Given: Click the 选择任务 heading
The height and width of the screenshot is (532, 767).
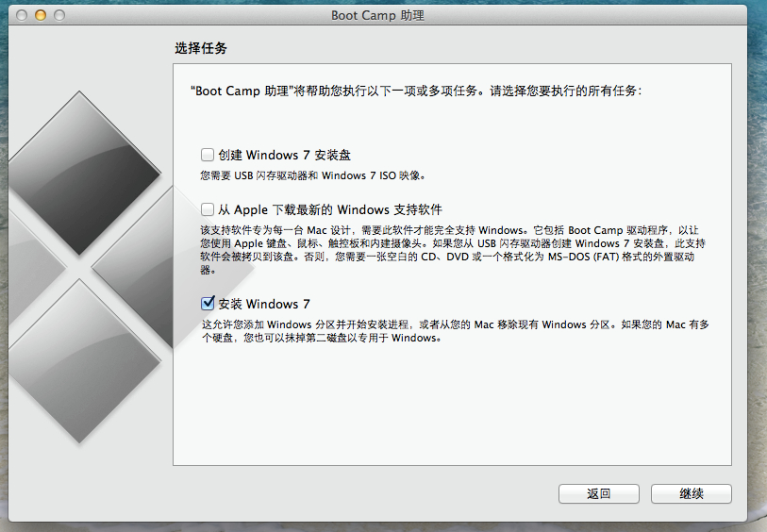Looking at the screenshot, I should (201, 48).
